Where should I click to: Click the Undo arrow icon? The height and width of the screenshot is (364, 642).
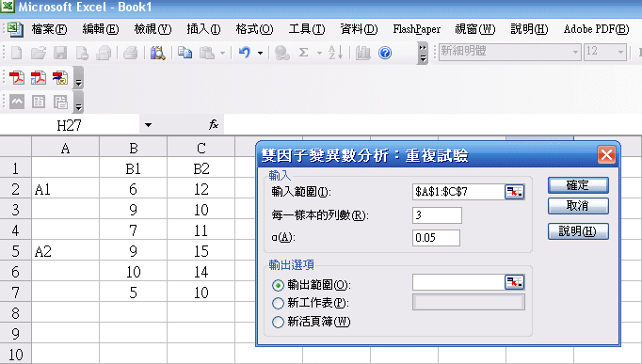[x=245, y=53]
